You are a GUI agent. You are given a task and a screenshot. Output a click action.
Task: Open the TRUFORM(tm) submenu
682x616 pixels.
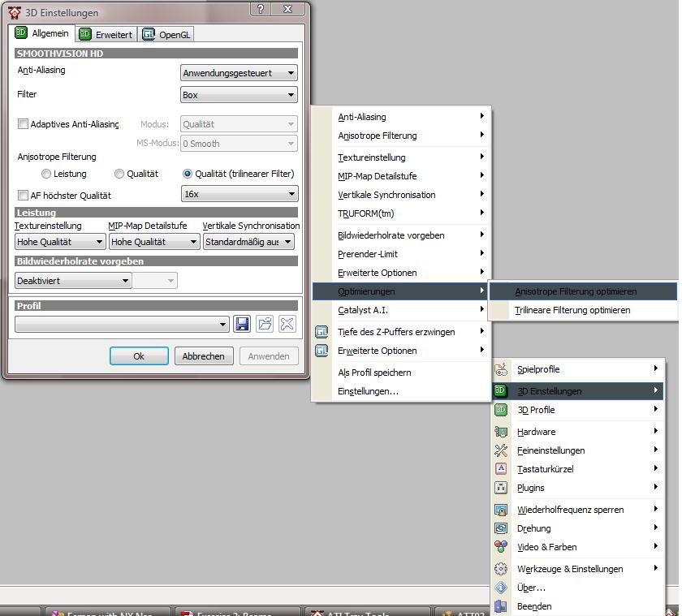coord(402,213)
